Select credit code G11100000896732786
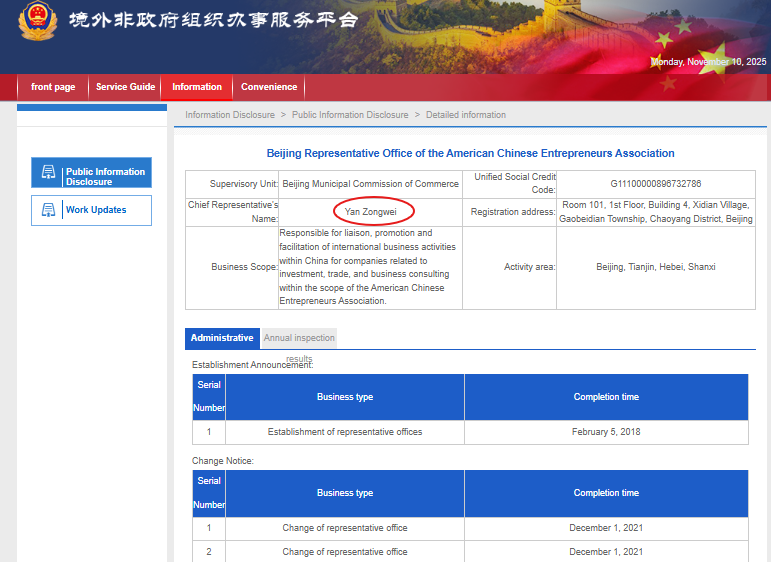This screenshot has height=562, width=771. [x=655, y=184]
